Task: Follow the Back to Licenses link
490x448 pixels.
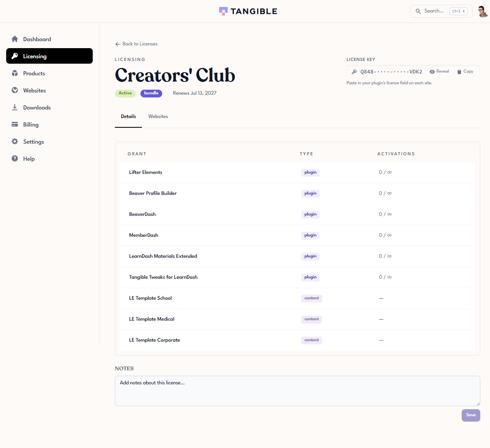Action: [x=136, y=44]
